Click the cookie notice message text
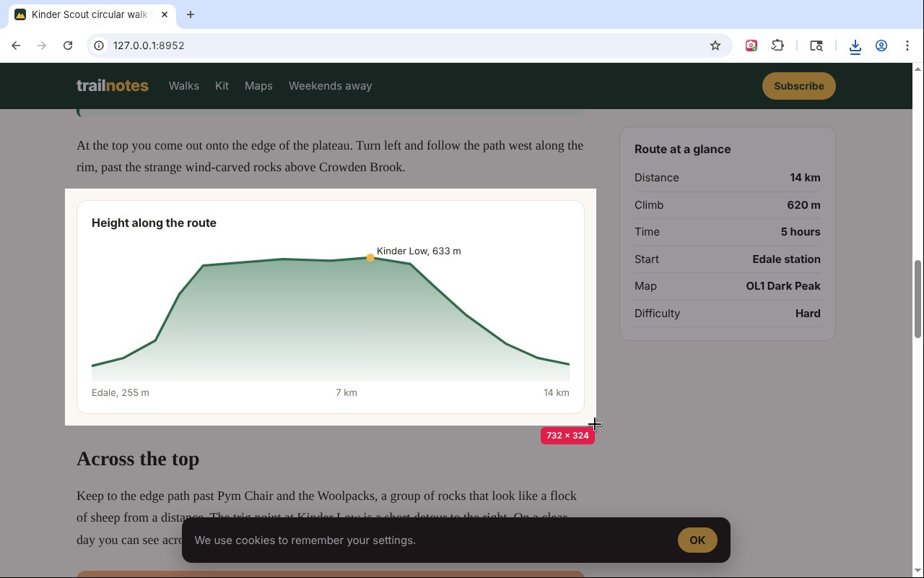 tap(305, 540)
